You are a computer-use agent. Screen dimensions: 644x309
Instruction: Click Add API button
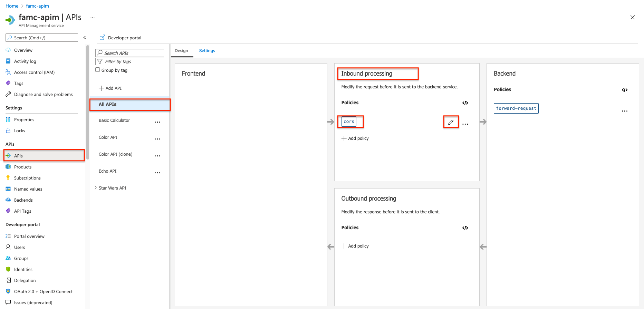[110, 88]
